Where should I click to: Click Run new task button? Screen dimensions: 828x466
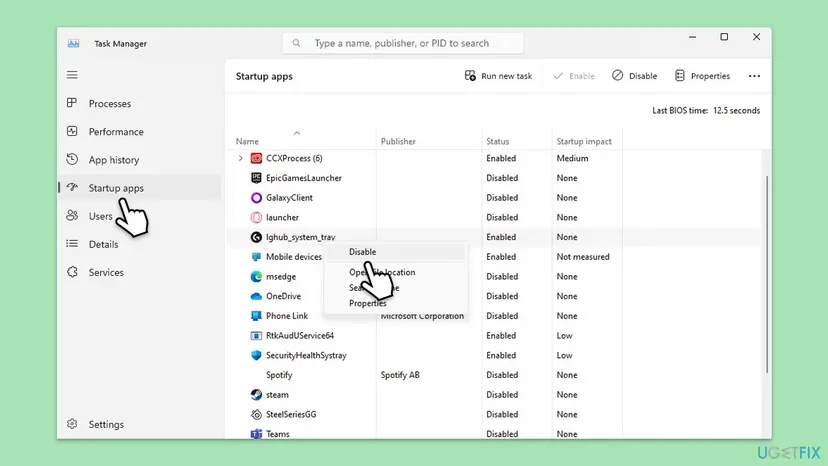[498, 76]
